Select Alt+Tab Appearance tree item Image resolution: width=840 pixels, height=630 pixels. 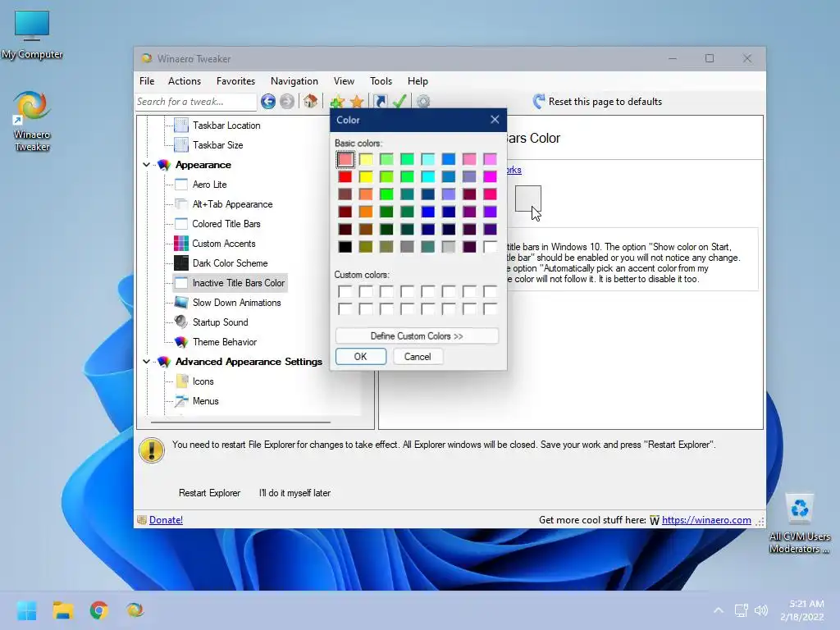pos(232,204)
